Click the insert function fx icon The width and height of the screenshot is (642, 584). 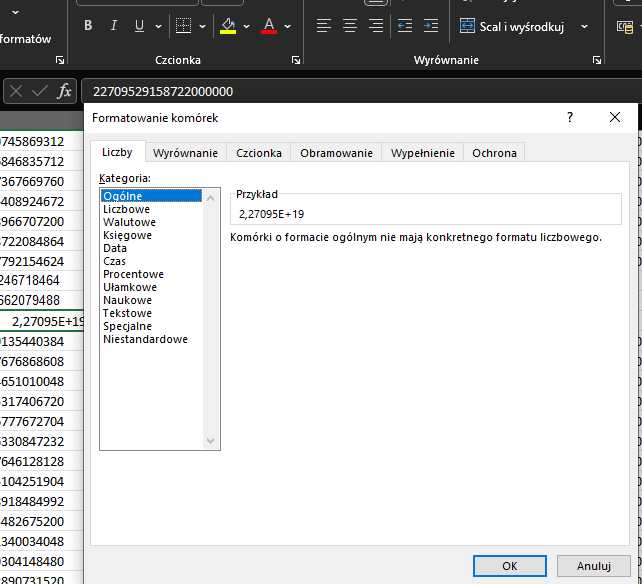64,91
